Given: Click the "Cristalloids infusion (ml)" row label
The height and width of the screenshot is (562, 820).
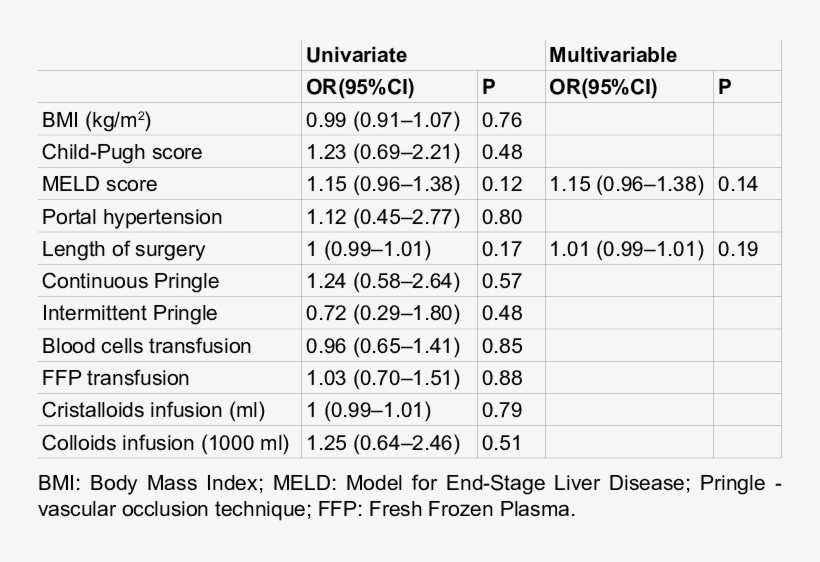Looking at the screenshot, I should point(154,410).
